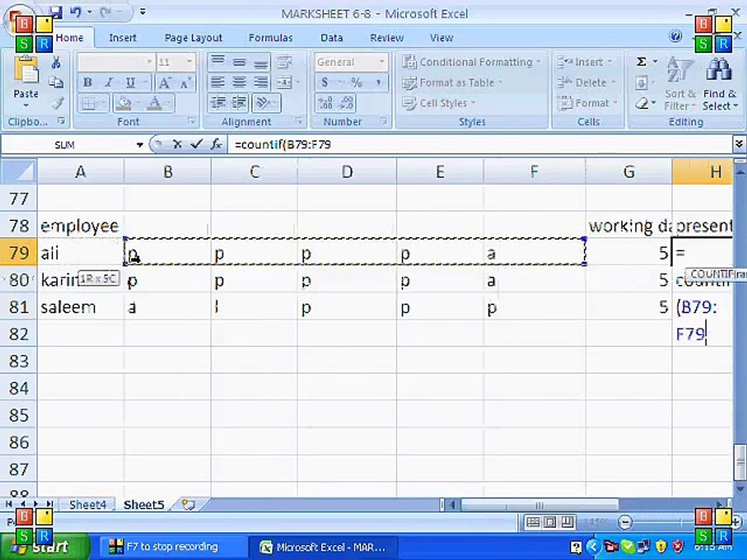747x560 pixels.
Task: Click Merge and Center
Action: pos(285,82)
